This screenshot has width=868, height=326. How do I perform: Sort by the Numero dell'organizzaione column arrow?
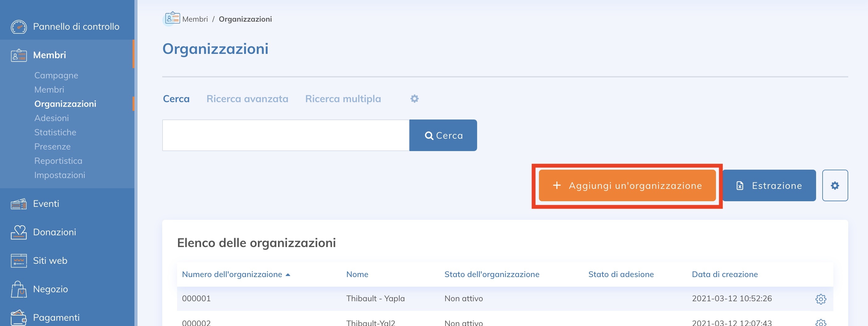tap(288, 274)
